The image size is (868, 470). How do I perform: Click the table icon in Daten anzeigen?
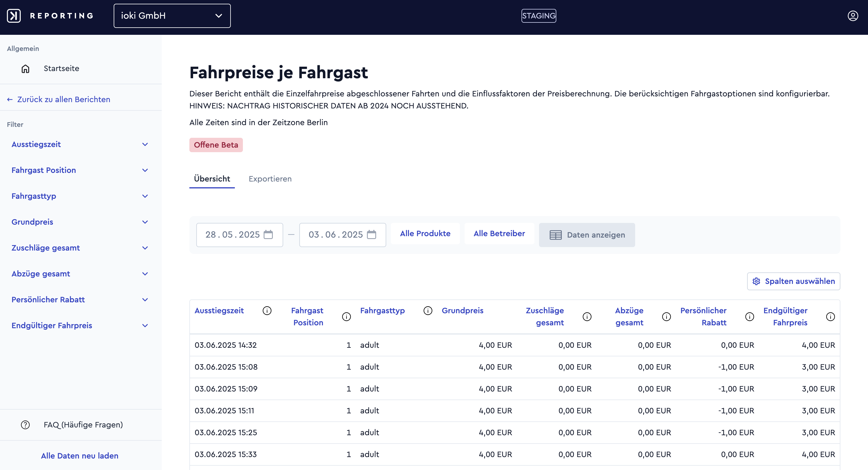click(x=556, y=235)
